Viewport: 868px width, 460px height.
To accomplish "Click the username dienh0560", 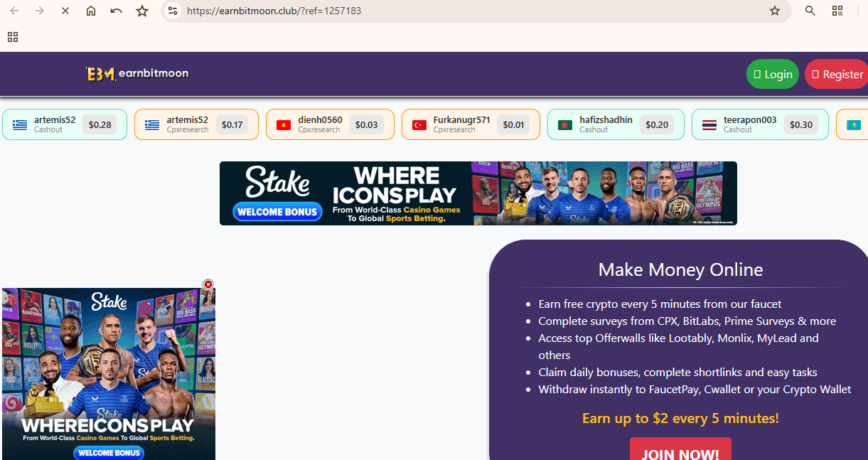I will (x=320, y=120).
